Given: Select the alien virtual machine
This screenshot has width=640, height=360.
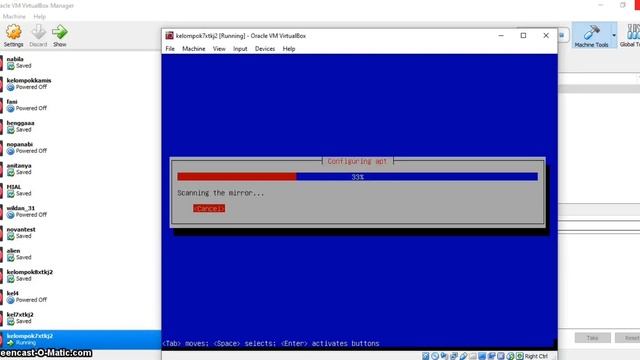Looking at the screenshot, I should (80, 253).
